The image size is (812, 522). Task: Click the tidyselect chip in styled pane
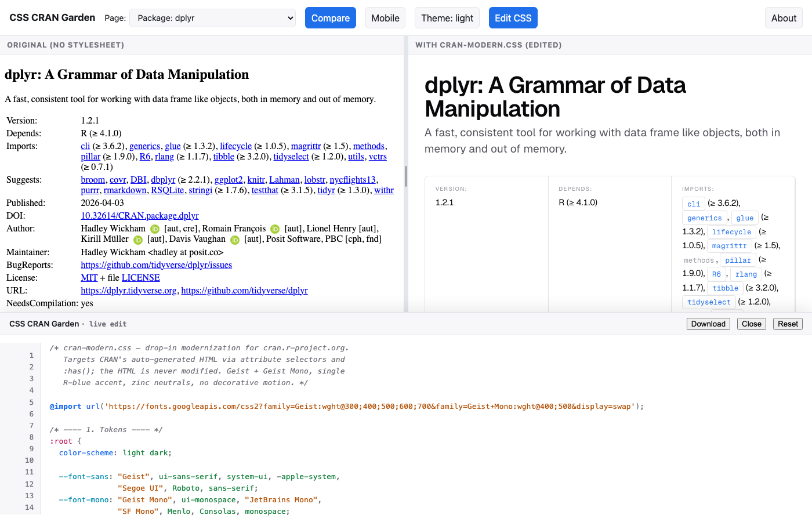click(709, 302)
